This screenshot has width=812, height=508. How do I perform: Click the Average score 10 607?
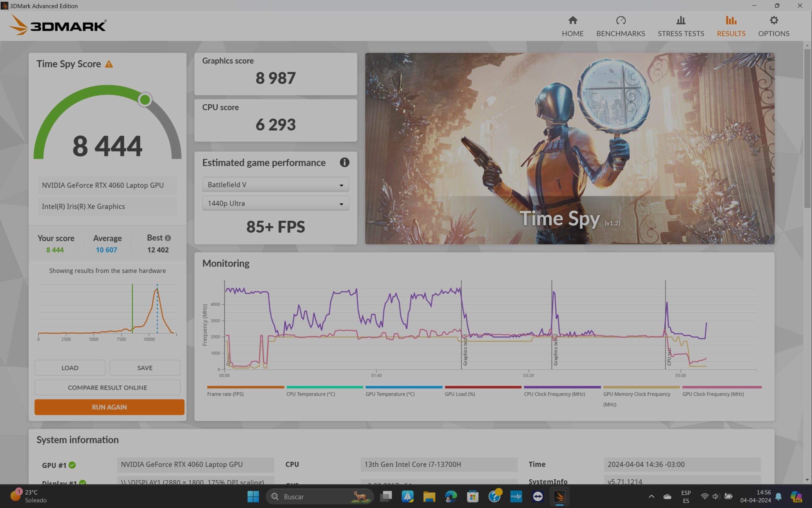(106, 250)
